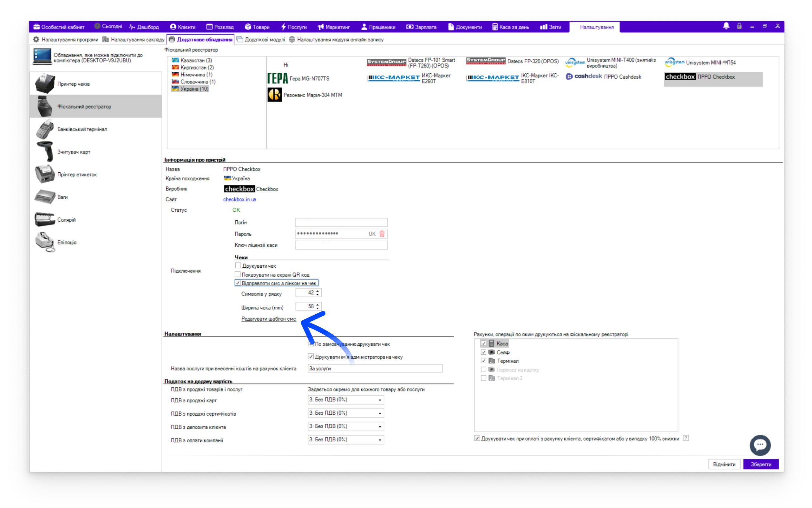Enable the Переказ на картку checkbox
The height and width of the screenshot is (508, 812).
click(x=483, y=369)
